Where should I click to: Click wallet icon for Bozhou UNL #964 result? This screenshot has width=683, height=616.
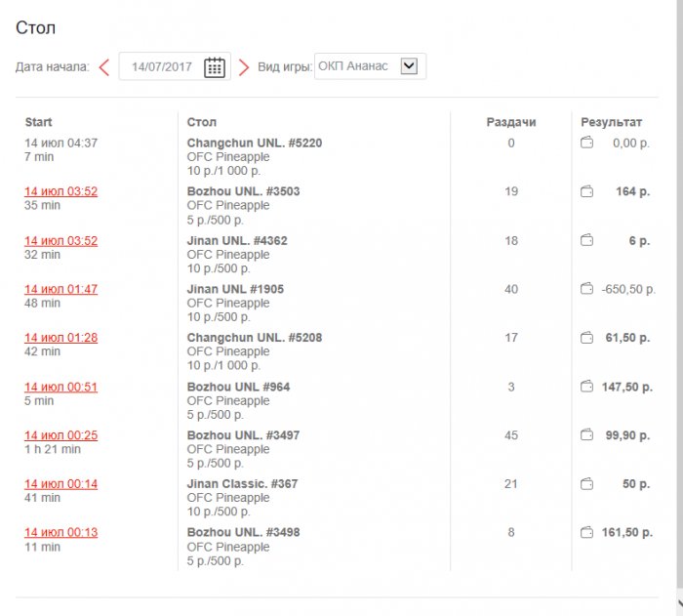587,387
